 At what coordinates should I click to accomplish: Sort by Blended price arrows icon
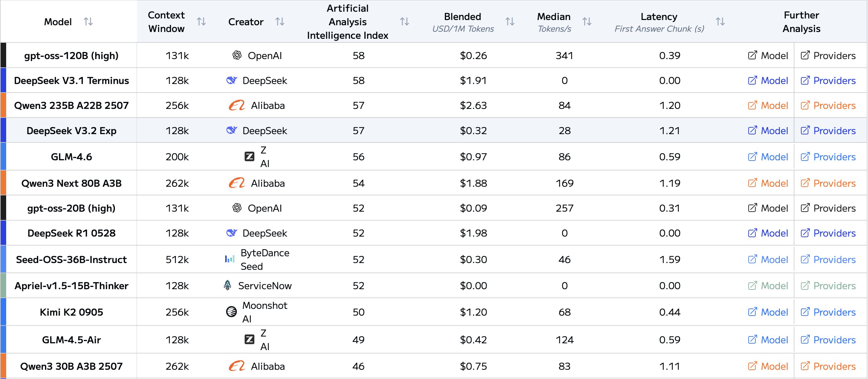click(510, 22)
